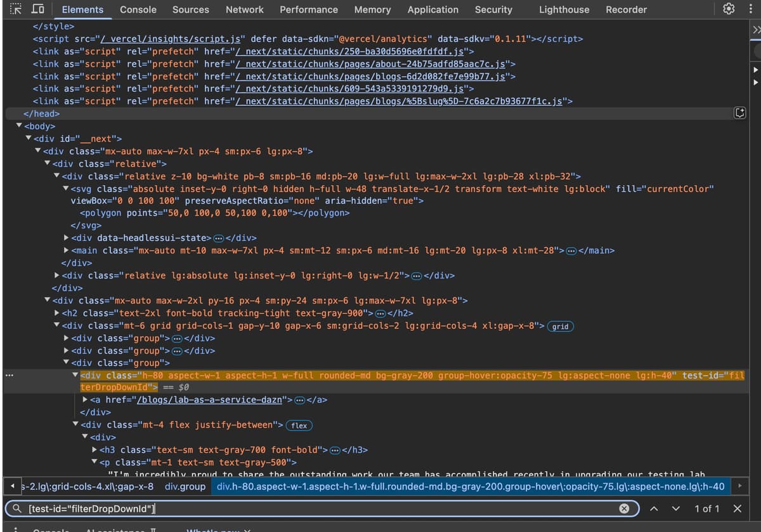Viewport: 761px width, 532px height.
Task: Clear the search query with the circled X
Action: coord(624,508)
